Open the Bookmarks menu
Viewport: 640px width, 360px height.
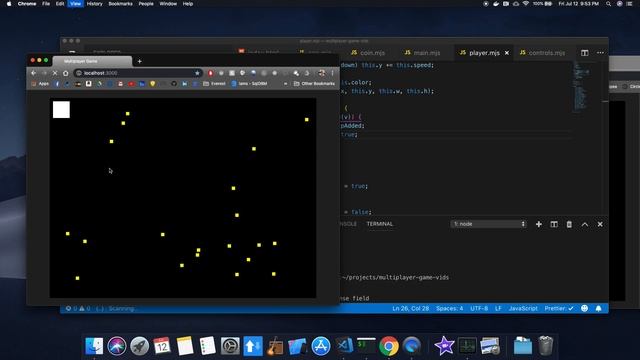[120, 4]
